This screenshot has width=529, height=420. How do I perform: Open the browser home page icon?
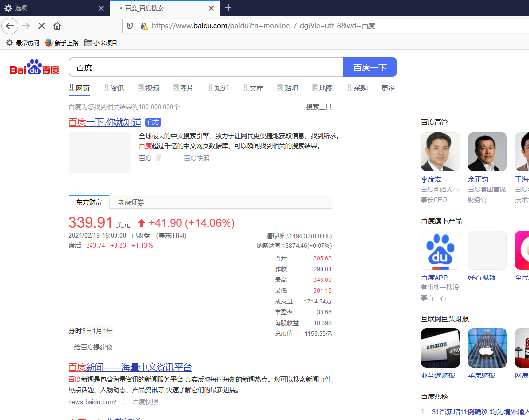57,26
